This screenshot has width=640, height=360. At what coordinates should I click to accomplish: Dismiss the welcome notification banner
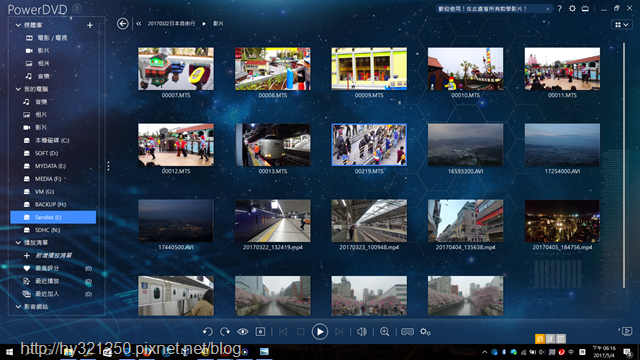pos(547,9)
